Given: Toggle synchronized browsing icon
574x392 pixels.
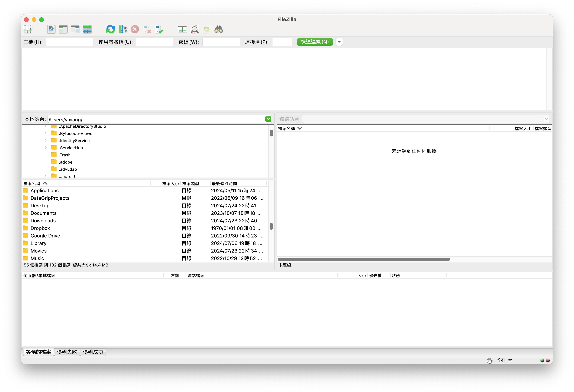Looking at the screenshot, I should tap(207, 29).
